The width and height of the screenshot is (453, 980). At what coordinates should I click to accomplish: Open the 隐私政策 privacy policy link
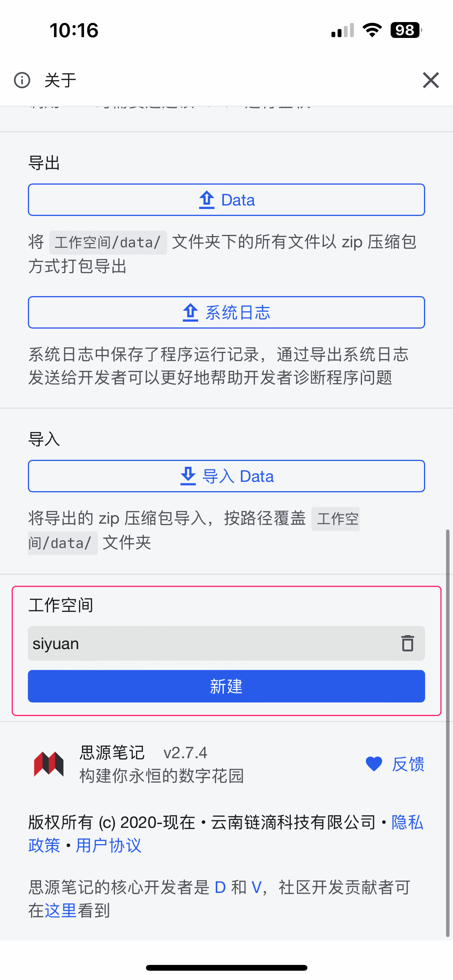tap(407, 822)
